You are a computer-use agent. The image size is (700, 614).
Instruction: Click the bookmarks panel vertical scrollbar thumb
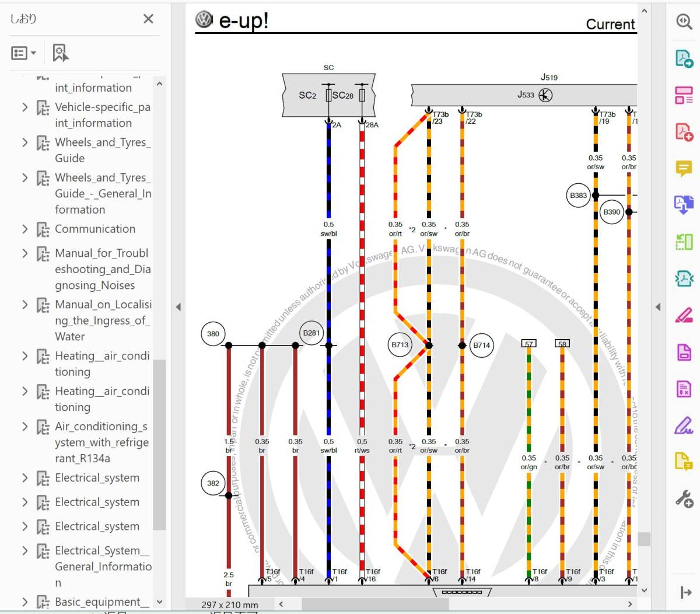tap(160, 445)
